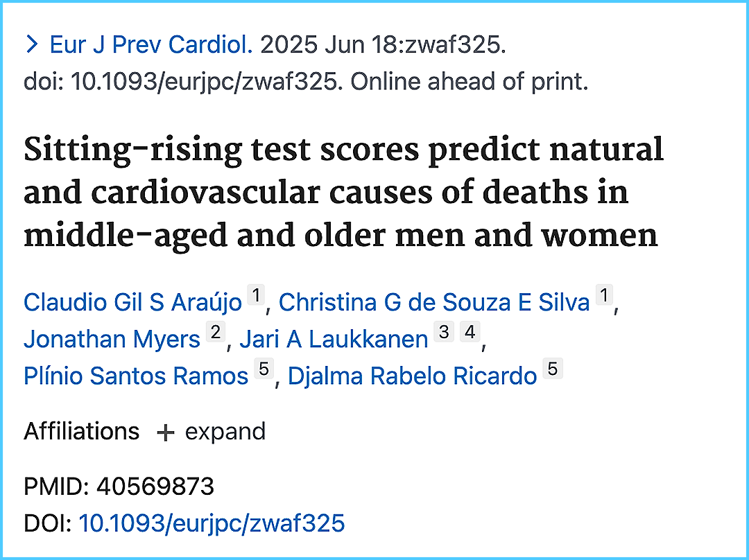This screenshot has height=560, width=749.
Task: Click affiliation badge 3 after Laukkanen
Action: coord(444,333)
